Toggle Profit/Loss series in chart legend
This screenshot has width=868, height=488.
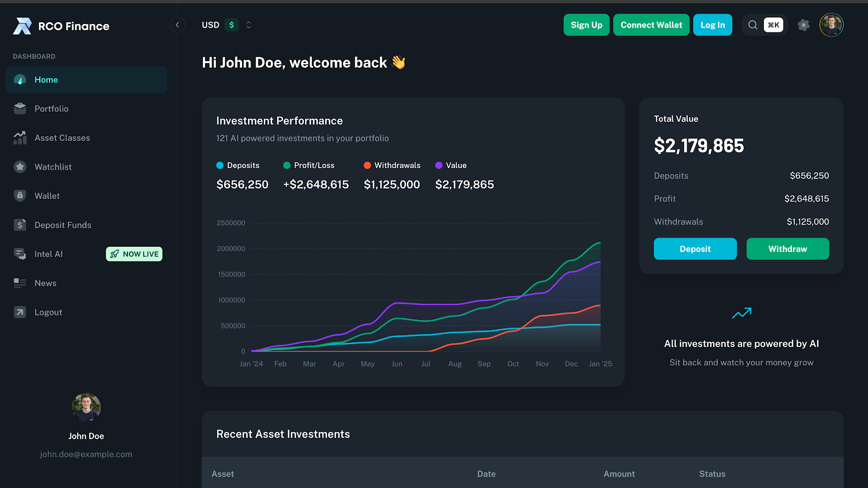click(x=309, y=165)
